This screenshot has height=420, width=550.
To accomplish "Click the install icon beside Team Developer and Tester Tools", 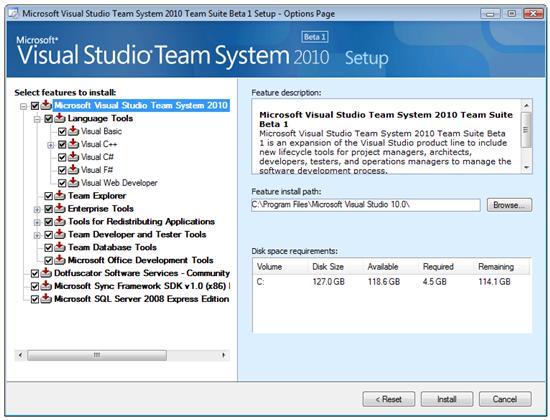I will [x=60, y=234].
